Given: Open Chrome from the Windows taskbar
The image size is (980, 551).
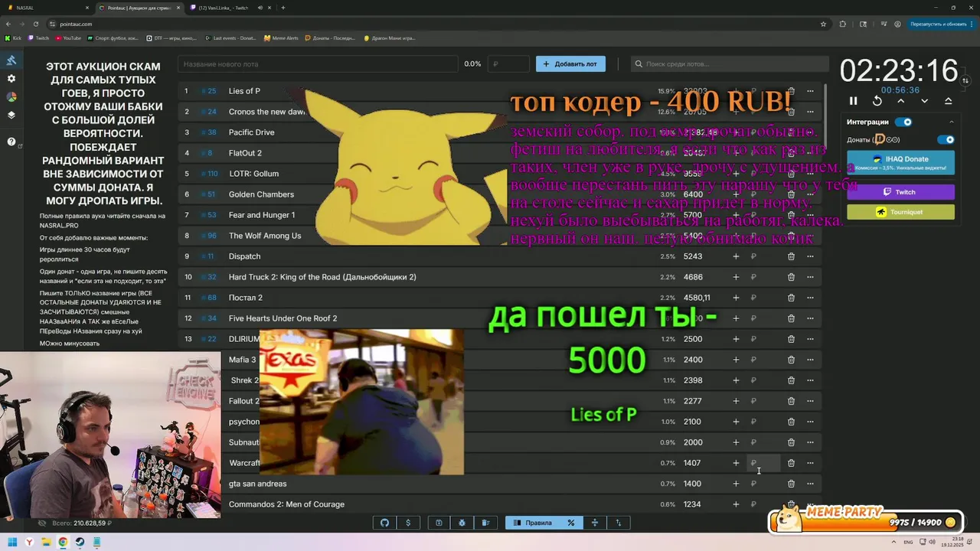Looking at the screenshot, I should point(63,543).
